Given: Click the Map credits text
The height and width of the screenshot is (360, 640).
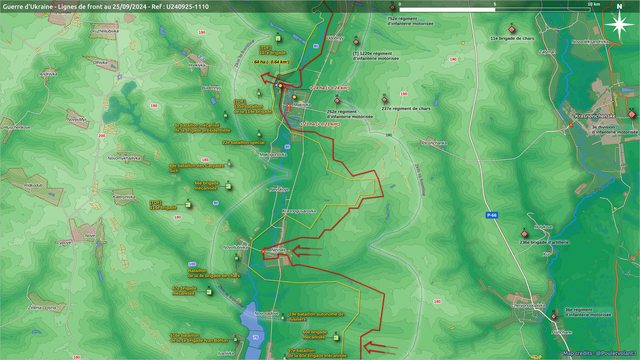Looking at the screenshot, I should click(600, 353).
